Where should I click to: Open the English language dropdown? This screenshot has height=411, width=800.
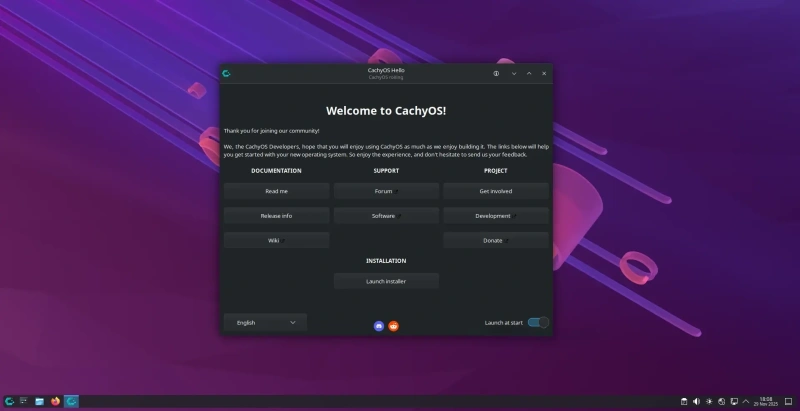(x=266, y=322)
